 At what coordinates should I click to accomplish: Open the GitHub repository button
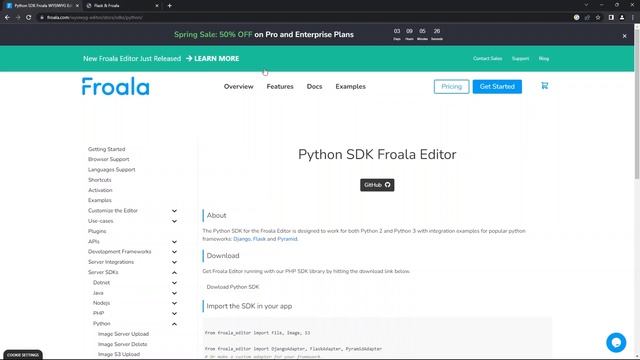click(377, 185)
